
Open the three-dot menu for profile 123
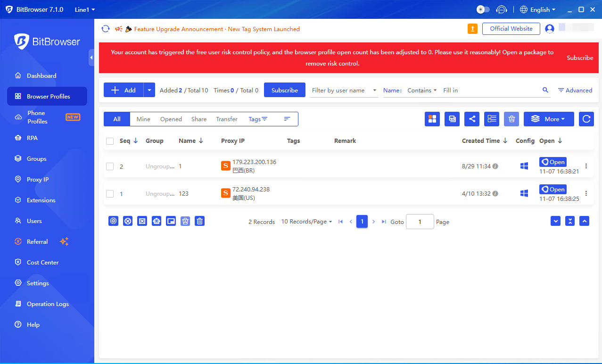[586, 193]
